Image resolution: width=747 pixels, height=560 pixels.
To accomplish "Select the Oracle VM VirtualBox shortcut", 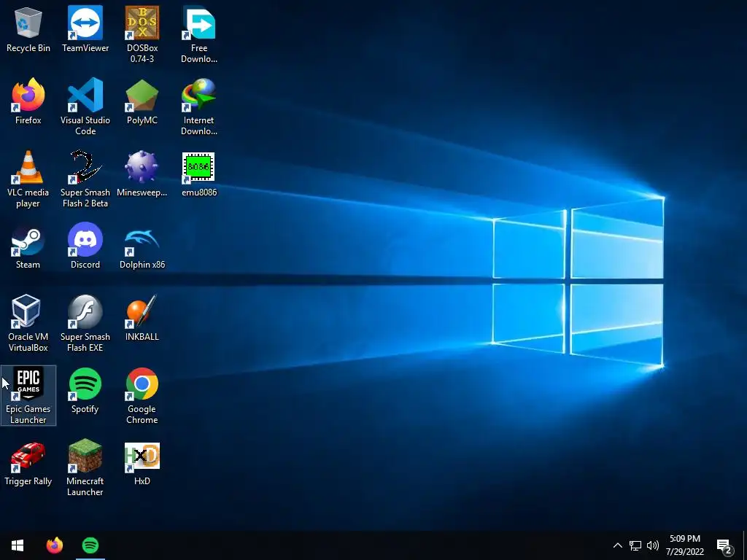I will click(28, 324).
